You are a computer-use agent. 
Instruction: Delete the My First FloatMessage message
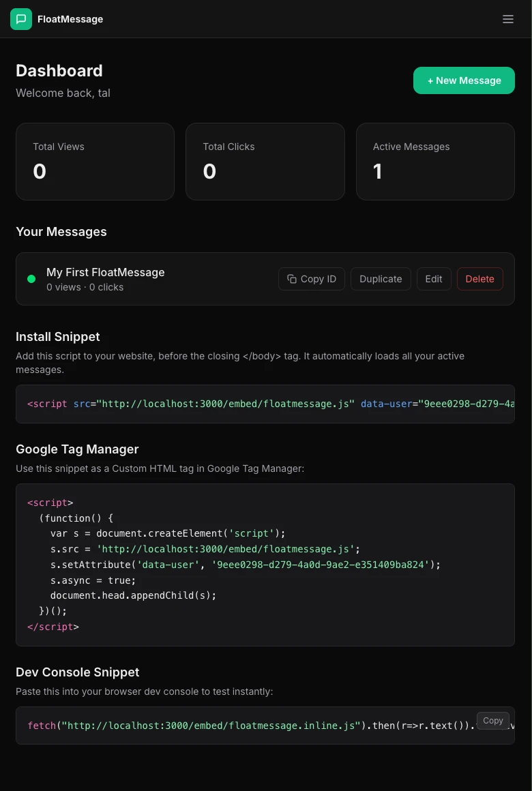point(480,279)
